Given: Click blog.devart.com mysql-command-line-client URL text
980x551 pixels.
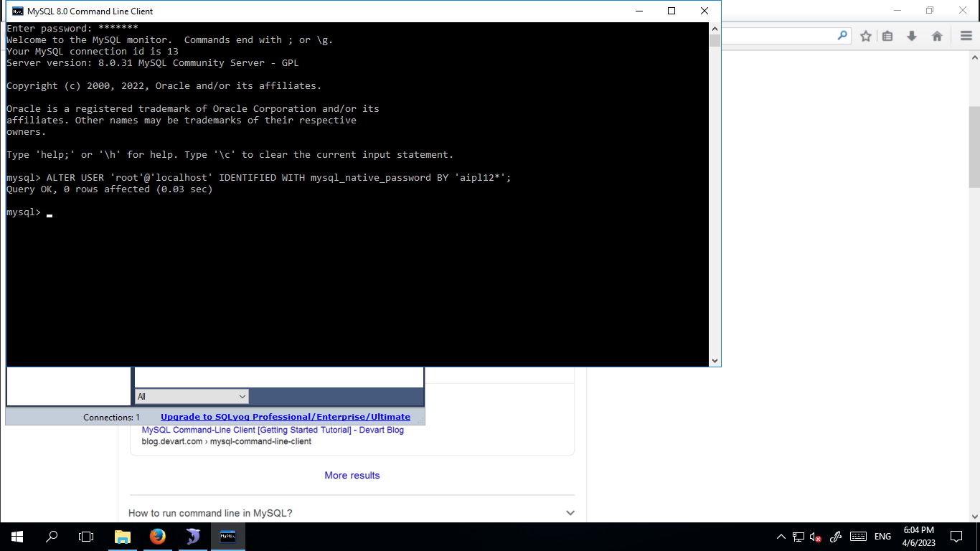Looking at the screenshot, I should (227, 441).
